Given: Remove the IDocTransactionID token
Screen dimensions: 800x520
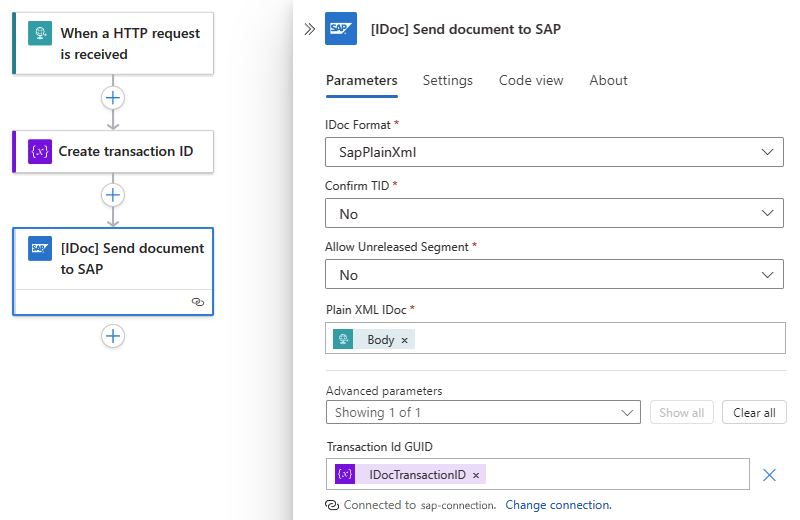Looking at the screenshot, I should click(476, 475).
